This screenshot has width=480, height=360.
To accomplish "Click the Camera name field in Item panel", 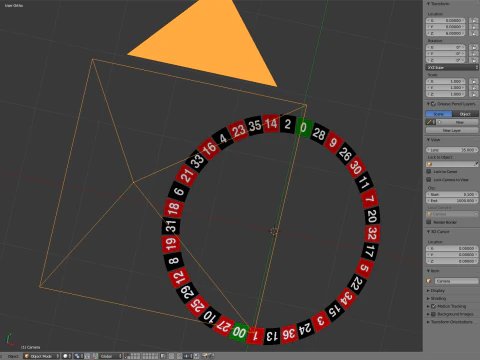I will [456, 281].
